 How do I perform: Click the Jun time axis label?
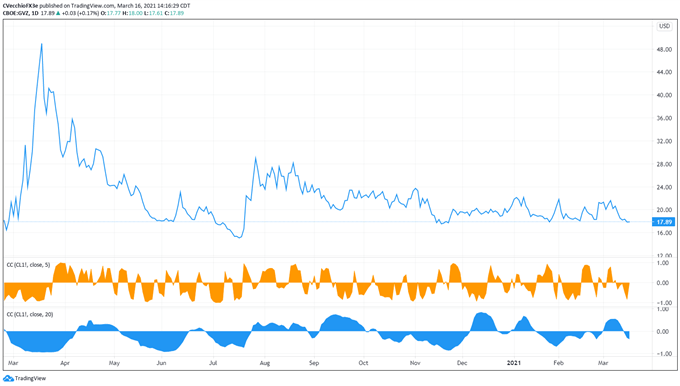[x=161, y=363]
